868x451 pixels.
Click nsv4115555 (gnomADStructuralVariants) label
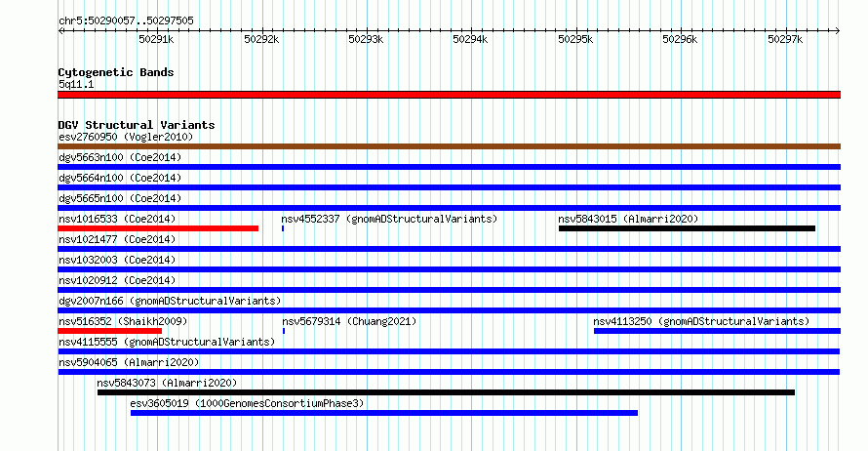[167, 342]
